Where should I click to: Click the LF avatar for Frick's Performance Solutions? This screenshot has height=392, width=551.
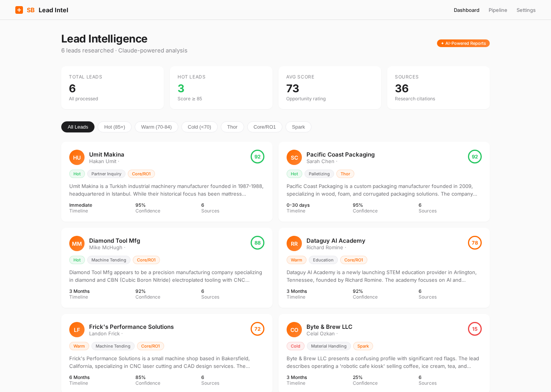[77, 330]
